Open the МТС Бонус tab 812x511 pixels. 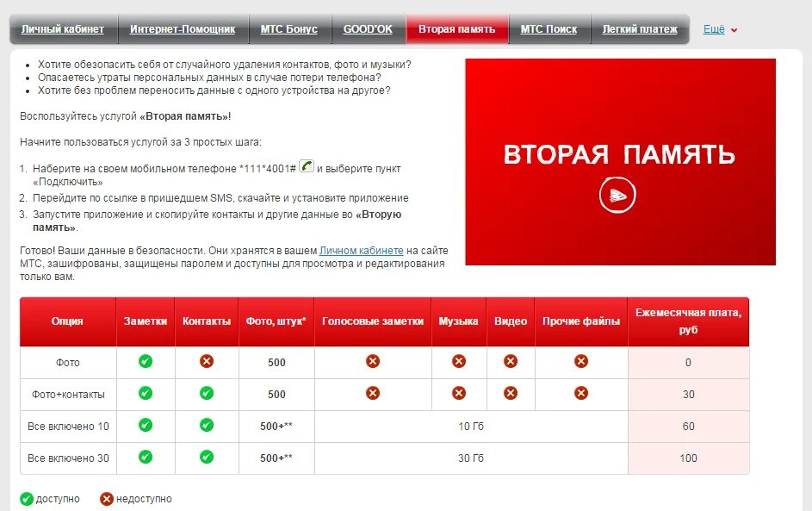[289, 29]
